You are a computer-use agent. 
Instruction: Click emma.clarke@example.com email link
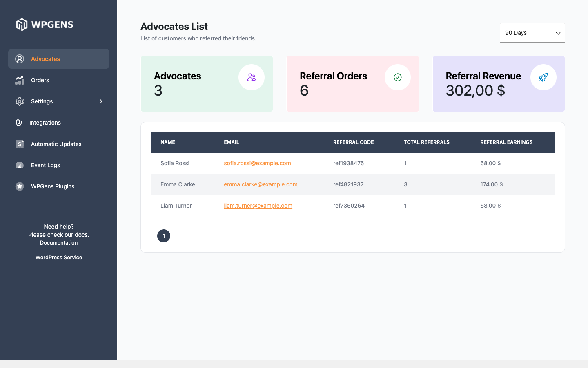tap(261, 184)
